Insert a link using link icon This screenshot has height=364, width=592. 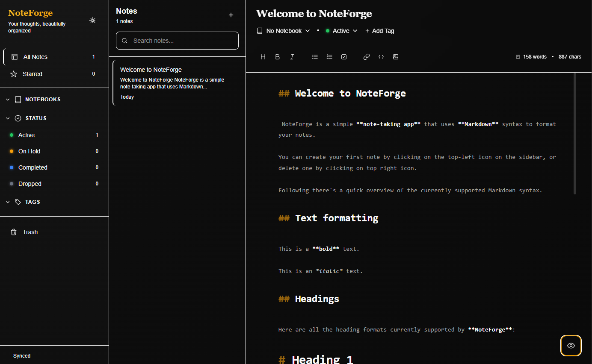tap(367, 57)
